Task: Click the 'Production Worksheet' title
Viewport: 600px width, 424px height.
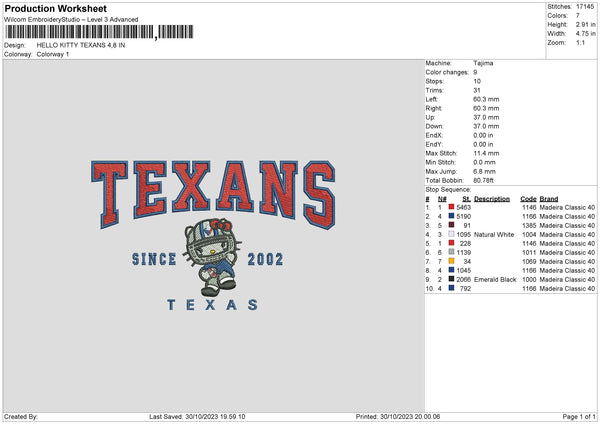Action: 55,8
